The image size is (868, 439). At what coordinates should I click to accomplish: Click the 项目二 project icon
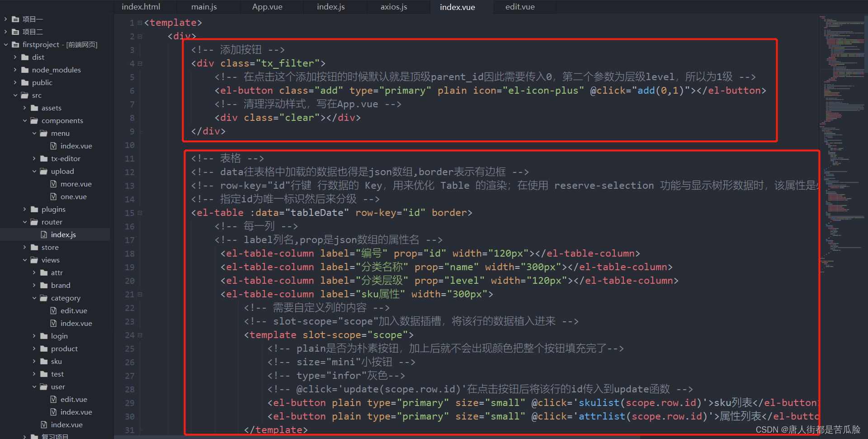coord(15,32)
